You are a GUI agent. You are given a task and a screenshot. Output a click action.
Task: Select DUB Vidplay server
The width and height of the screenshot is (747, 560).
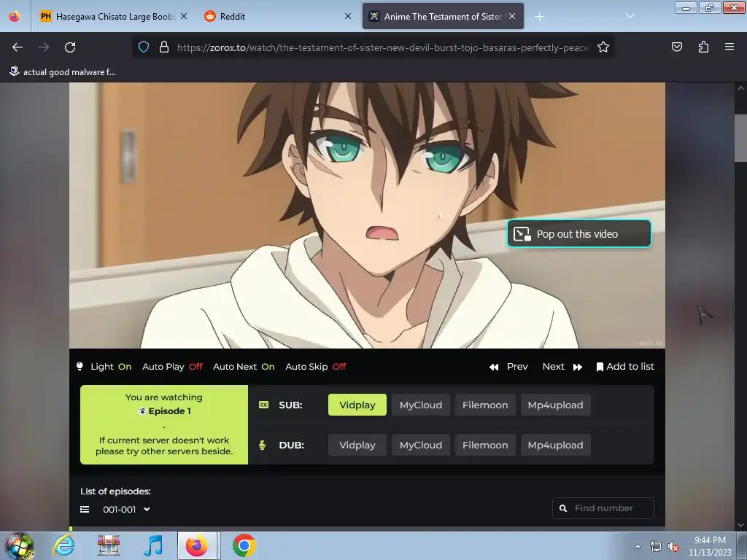tap(357, 446)
